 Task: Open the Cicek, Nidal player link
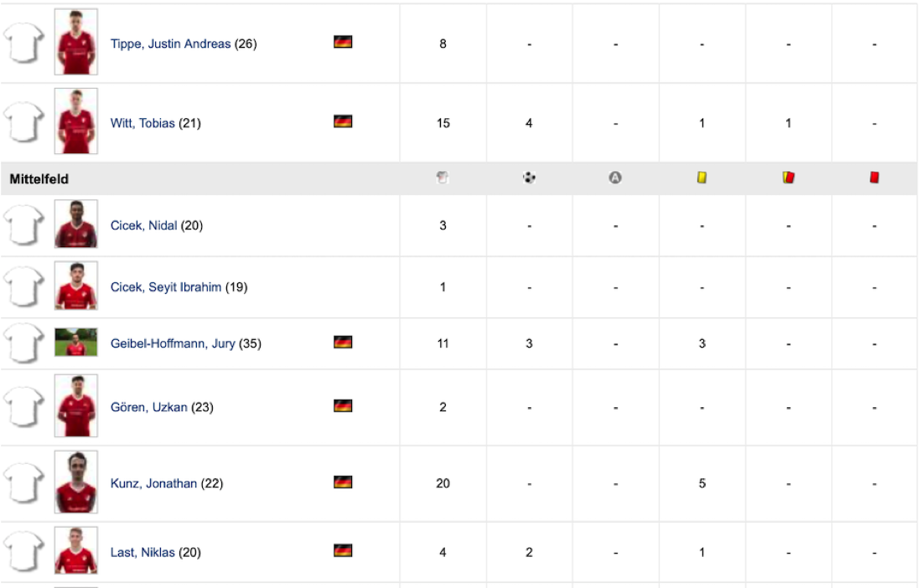143,225
